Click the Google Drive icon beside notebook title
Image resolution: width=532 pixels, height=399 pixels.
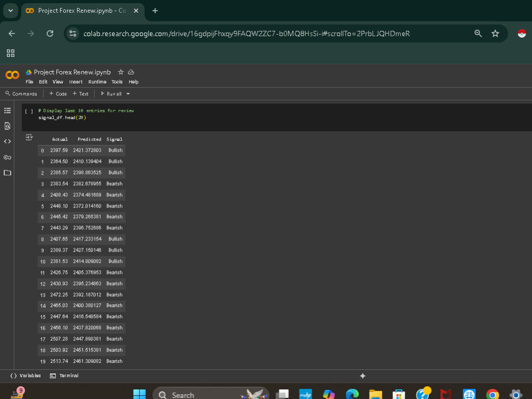pyautogui.click(x=29, y=72)
